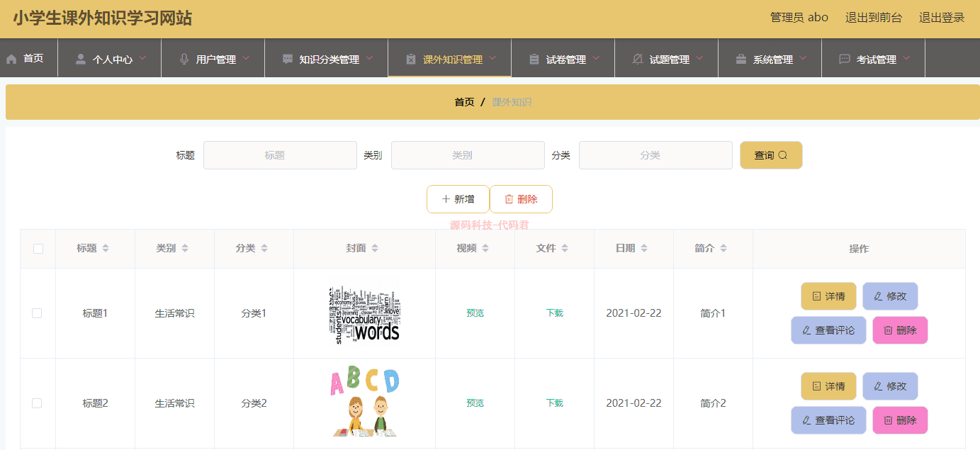Click 退出登录 link in header

[x=942, y=18]
